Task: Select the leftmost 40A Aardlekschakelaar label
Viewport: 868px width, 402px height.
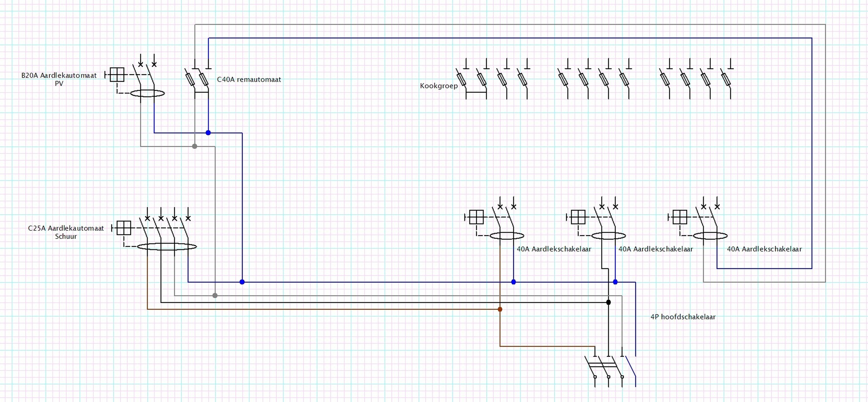Action: tap(554, 249)
